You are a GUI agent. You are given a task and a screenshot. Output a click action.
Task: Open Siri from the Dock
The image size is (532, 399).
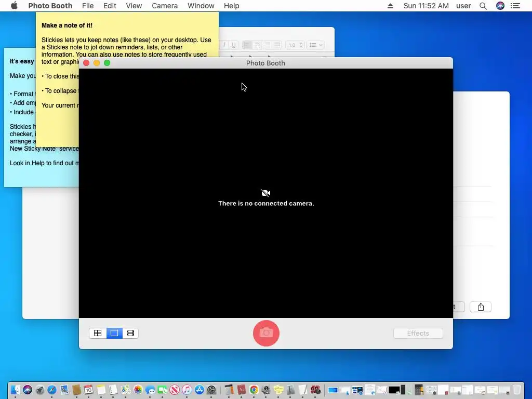[x=28, y=390]
